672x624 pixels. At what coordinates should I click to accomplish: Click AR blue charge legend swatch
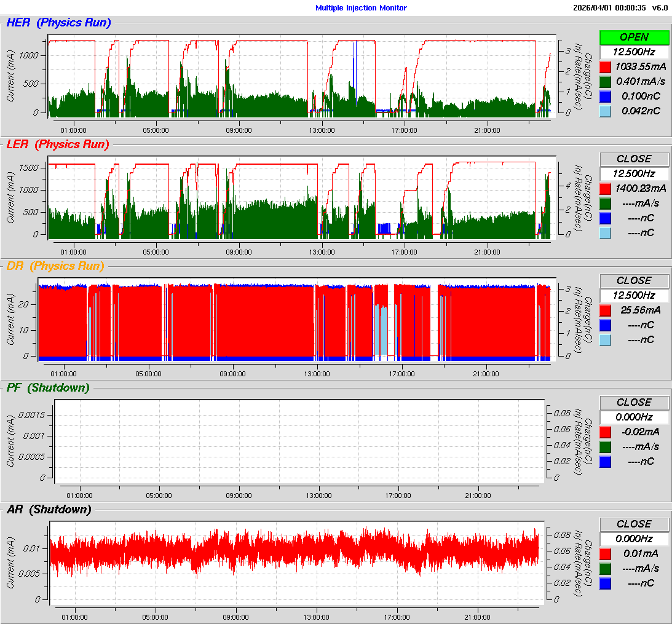(606, 583)
